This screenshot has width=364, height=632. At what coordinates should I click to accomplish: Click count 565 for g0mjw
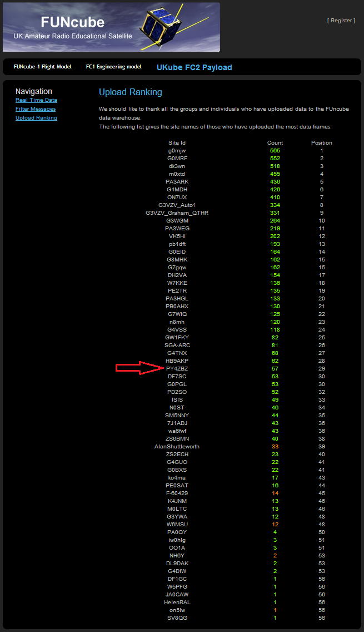pos(275,151)
